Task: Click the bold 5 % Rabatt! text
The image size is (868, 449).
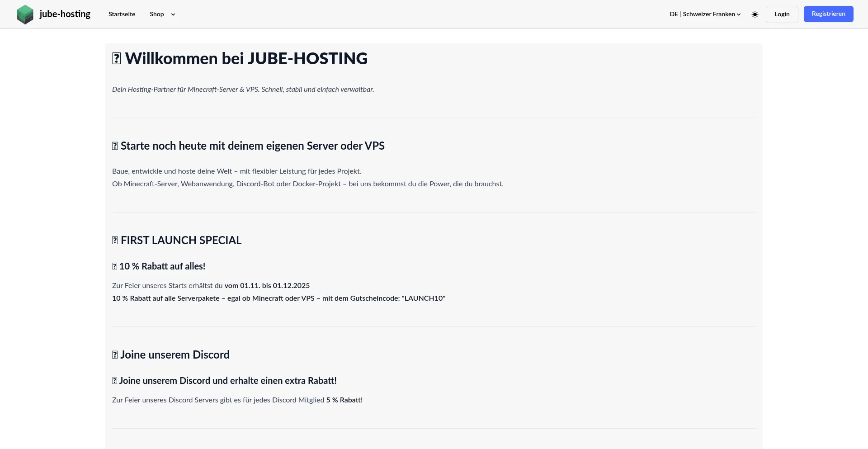Action: click(344, 400)
